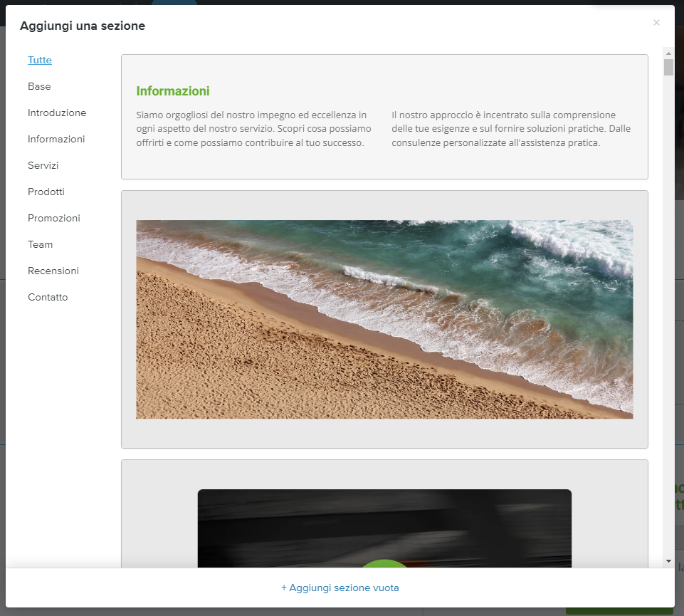This screenshot has width=684, height=616.
Task: Click the scrollbar up arrow
Action: (668, 53)
